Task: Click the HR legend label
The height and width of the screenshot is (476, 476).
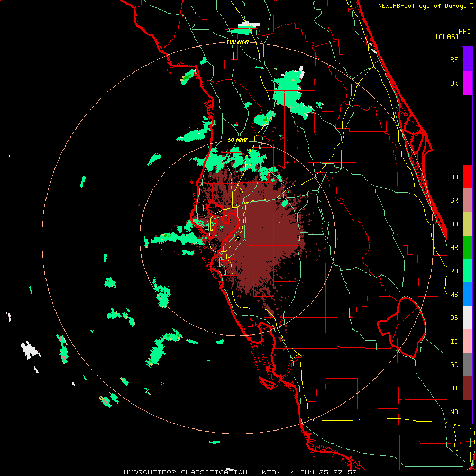Action: click(454, 248)
